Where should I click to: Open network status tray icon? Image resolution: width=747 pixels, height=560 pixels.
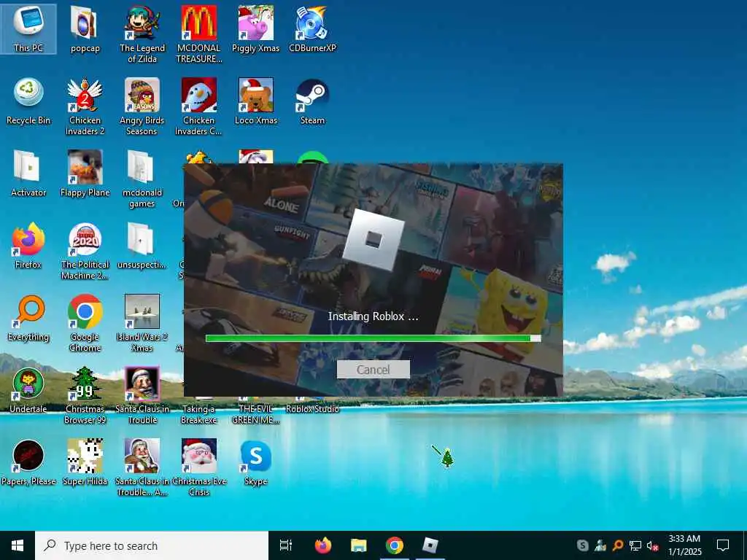(x=635, y=545)
